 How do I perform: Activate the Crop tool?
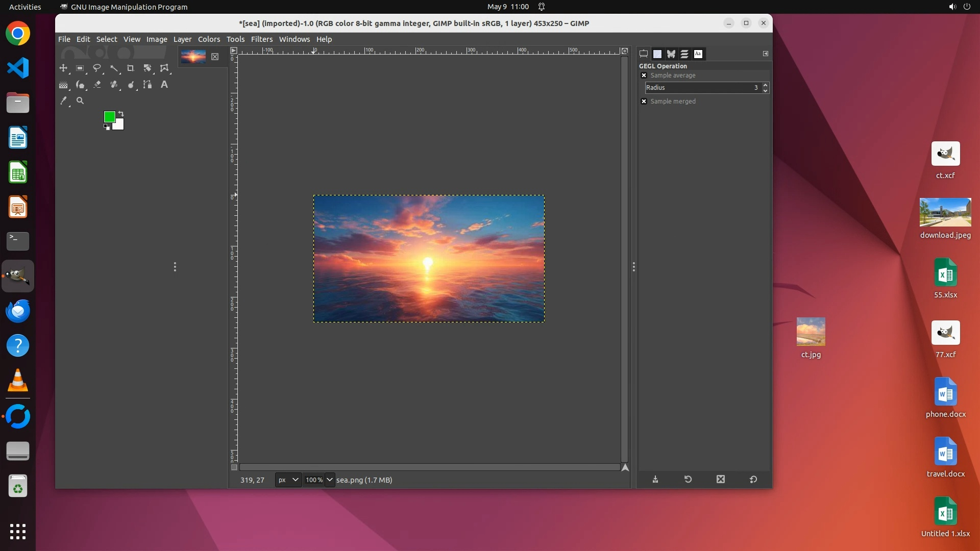tap(131, 68)
